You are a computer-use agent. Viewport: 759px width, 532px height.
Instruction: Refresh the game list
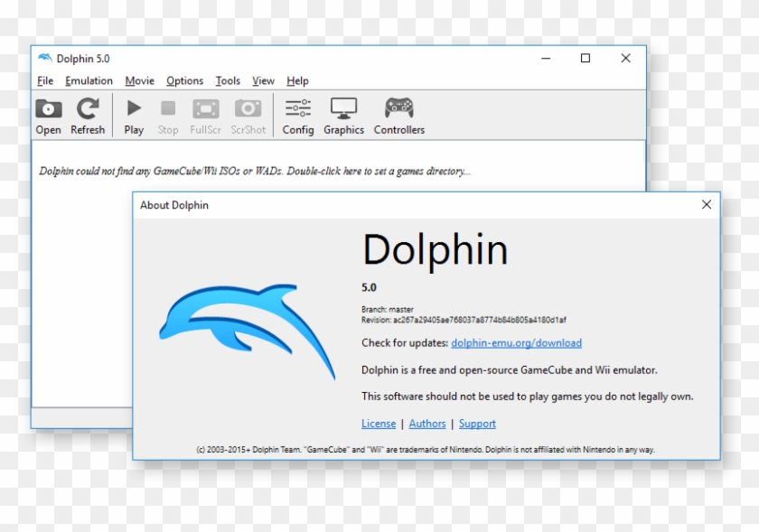tap(87, 114)
